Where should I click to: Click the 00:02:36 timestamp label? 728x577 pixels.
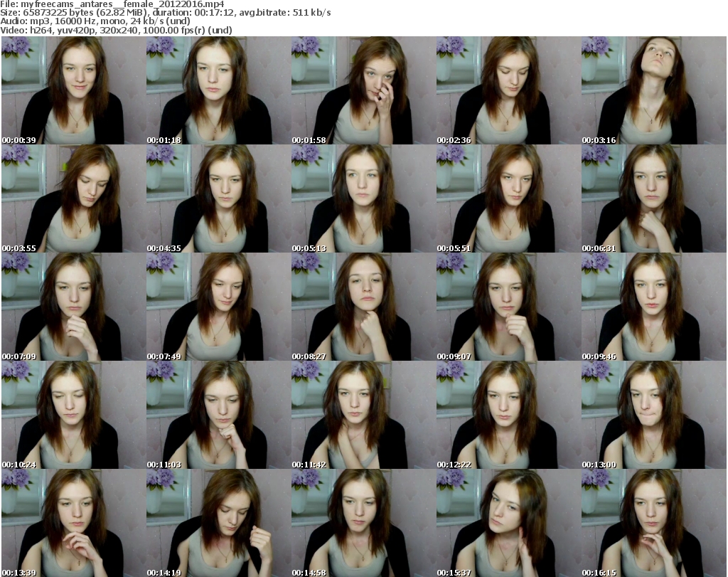point(451,140)
